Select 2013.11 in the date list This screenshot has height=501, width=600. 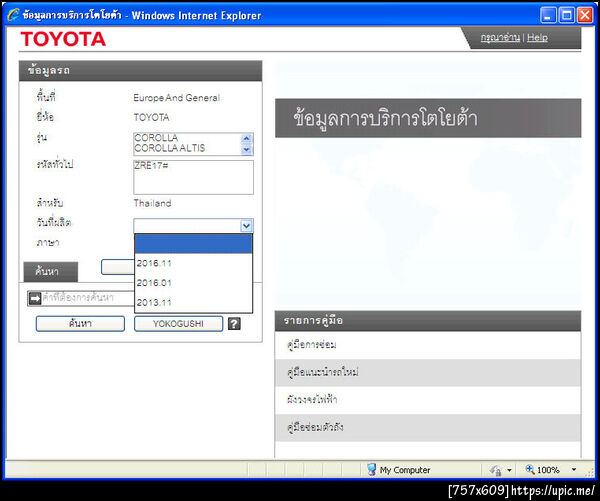click(x=193, y=302)
